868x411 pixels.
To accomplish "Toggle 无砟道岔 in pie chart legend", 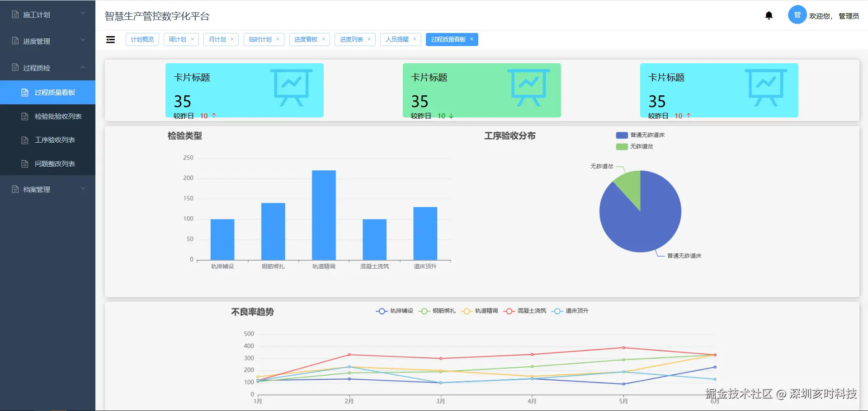I will [x=634, y=147].
